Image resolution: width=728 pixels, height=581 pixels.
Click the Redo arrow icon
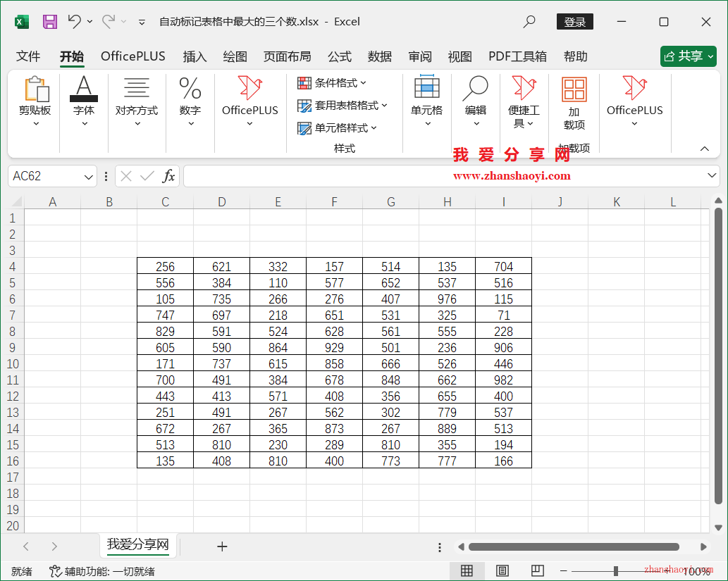[109, 21]
